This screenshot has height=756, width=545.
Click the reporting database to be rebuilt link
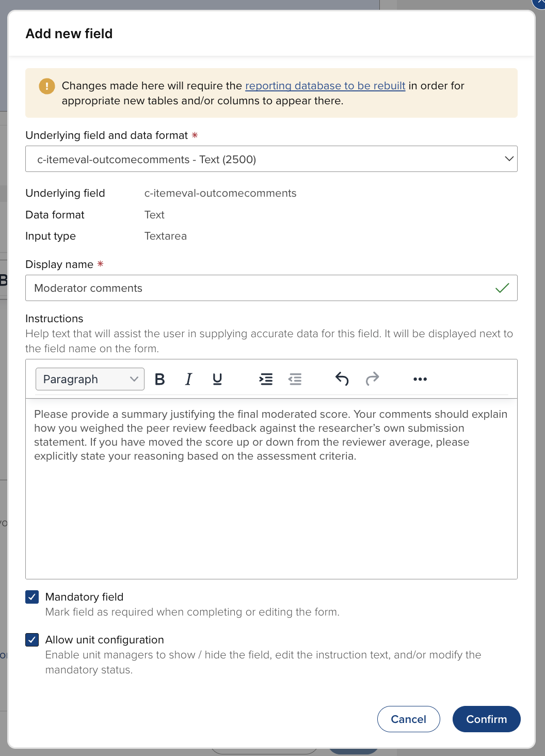coord(325,86)
